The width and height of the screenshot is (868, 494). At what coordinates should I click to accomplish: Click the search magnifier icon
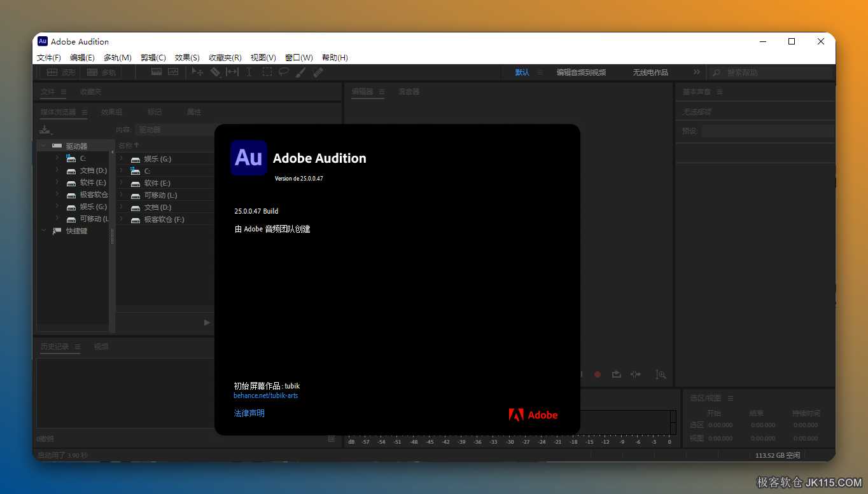(717, 72)
